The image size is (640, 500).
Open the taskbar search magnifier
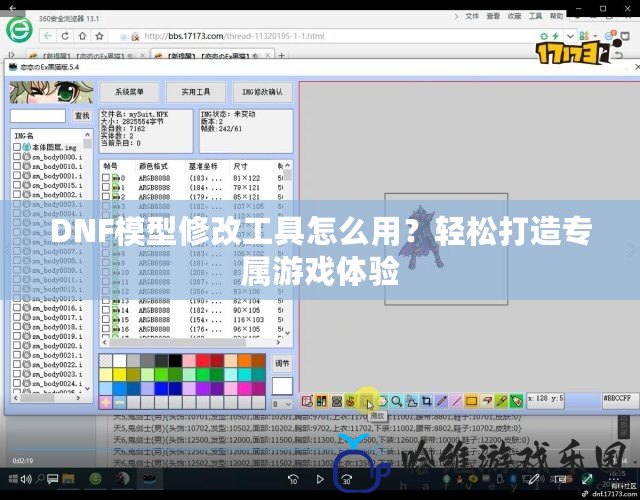click(40, 478)
